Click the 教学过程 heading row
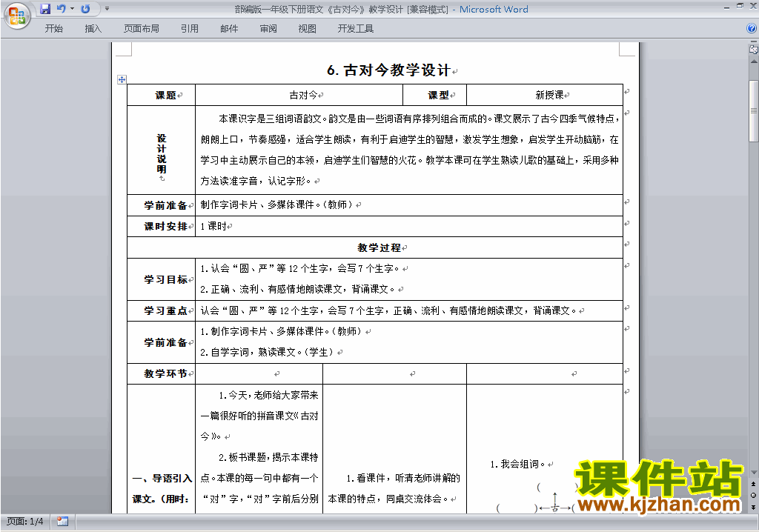Viewport: 759px width, 532px height. [x=375, y=247]
